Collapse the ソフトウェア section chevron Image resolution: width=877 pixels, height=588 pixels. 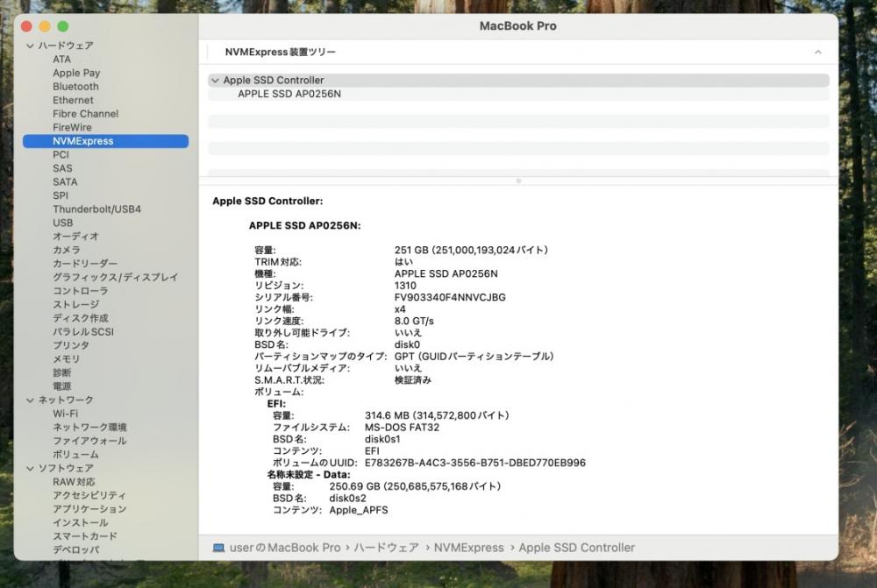point(30,469)
